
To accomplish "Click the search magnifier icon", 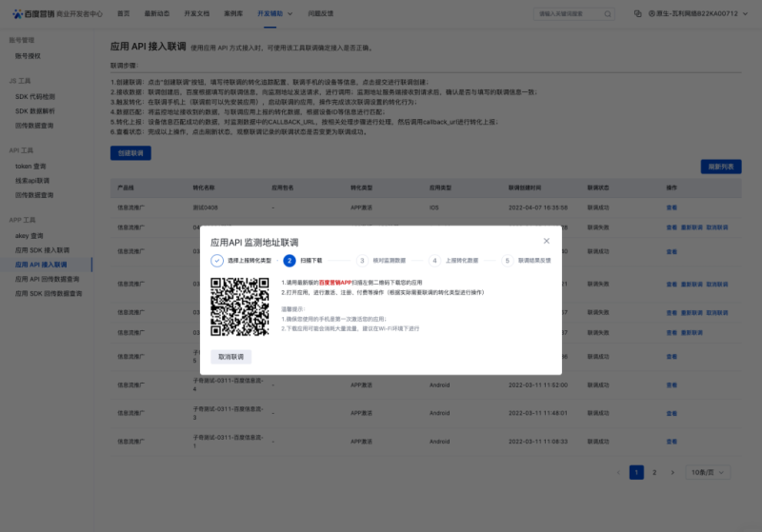I will (x=608, y=14).
